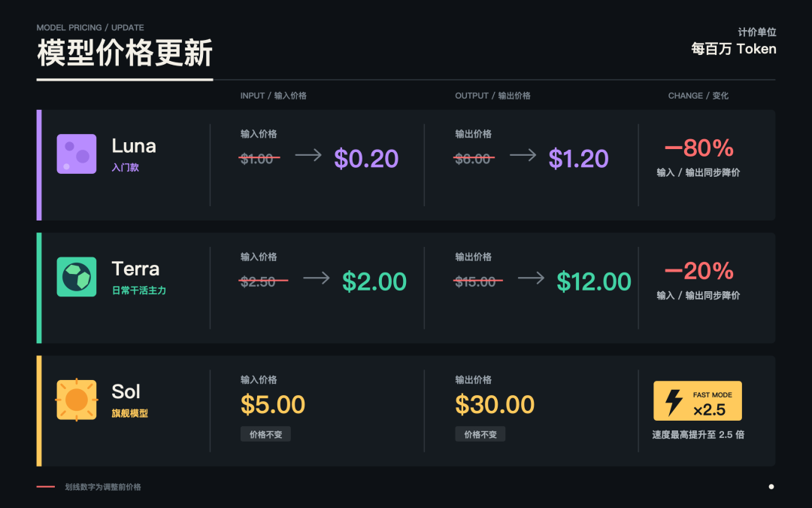The height and width of the screenshot is (508, 812).
Task: Click the 价格不变 tag under $30.00
Action: click(480, 434)
